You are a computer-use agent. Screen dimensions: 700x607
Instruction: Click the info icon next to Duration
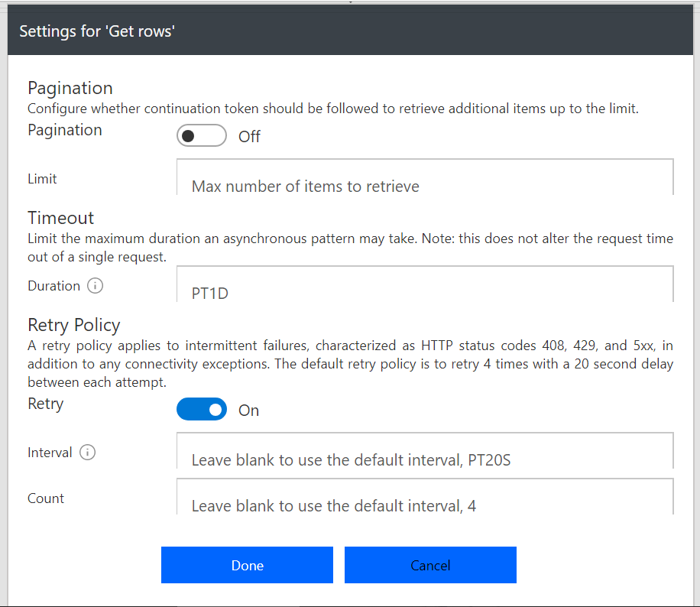95,286
